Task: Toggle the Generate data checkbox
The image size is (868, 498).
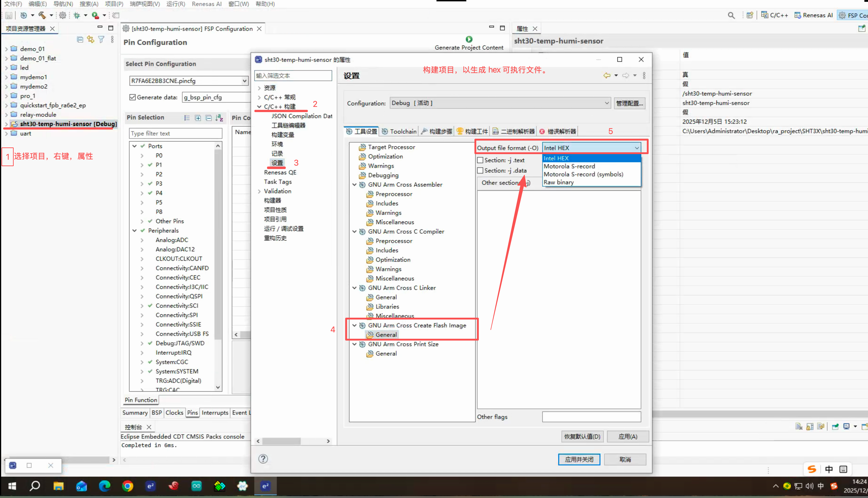Action: [133, 97]
